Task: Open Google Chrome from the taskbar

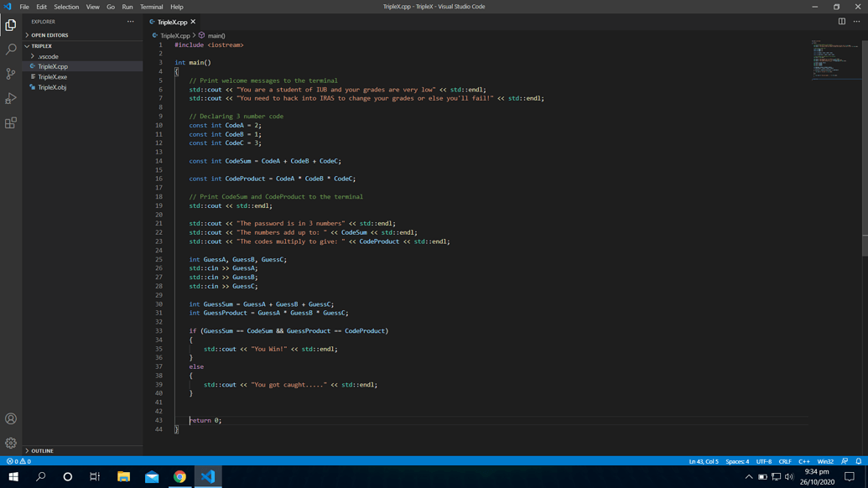Action: 179,476
